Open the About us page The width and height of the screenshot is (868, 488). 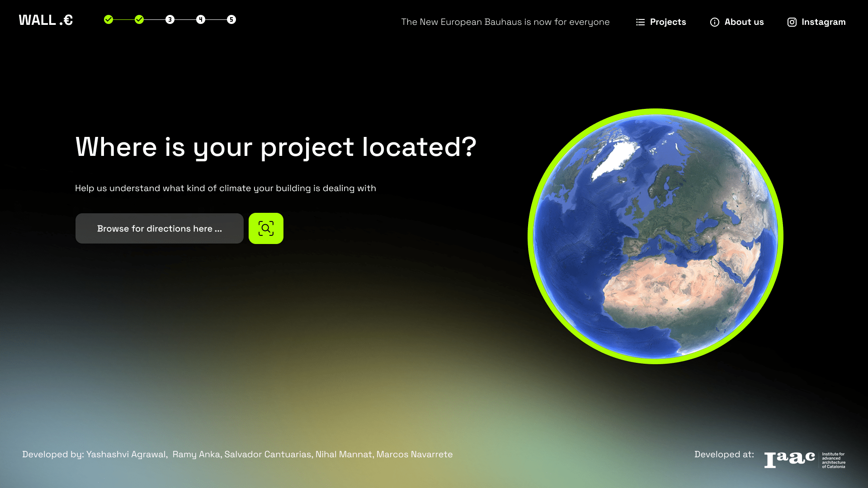744,22
